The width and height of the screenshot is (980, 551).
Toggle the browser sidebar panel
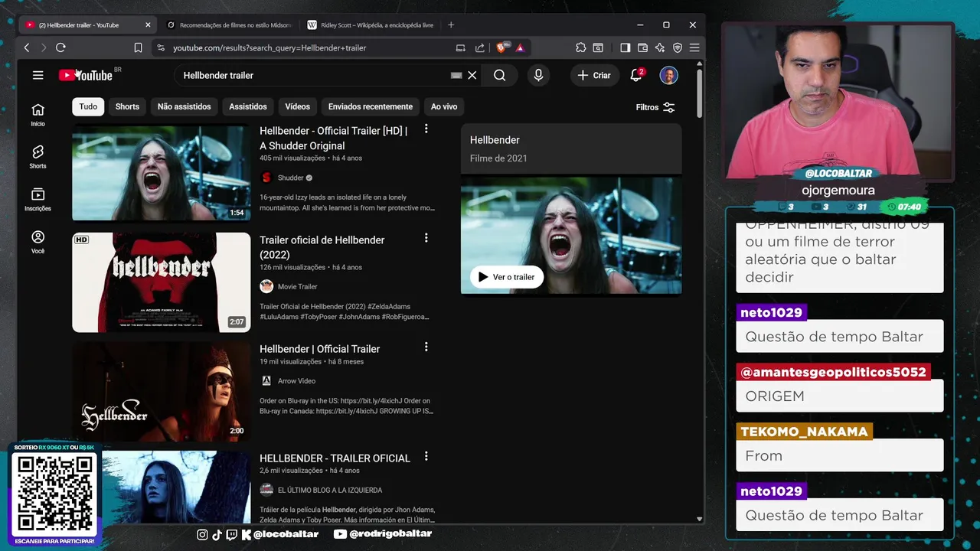point(626,47)
